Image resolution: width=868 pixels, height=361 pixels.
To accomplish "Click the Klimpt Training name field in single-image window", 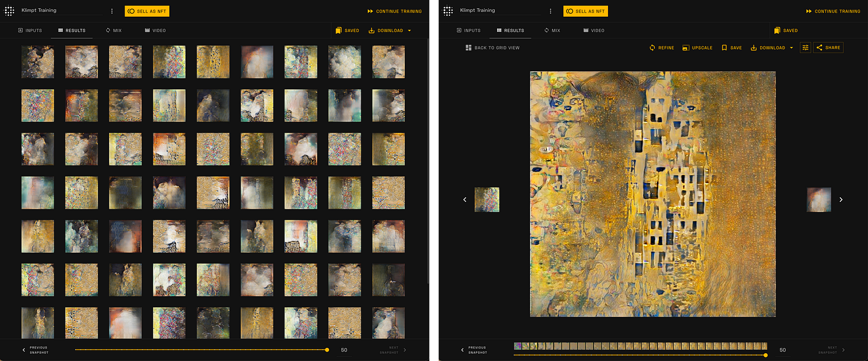I will point(500,11).
